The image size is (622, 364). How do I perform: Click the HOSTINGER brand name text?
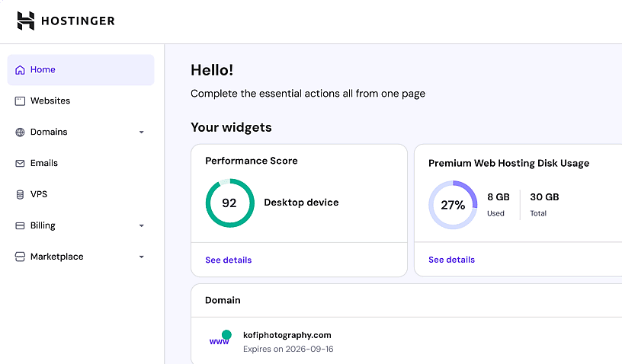tap(78, 21)
